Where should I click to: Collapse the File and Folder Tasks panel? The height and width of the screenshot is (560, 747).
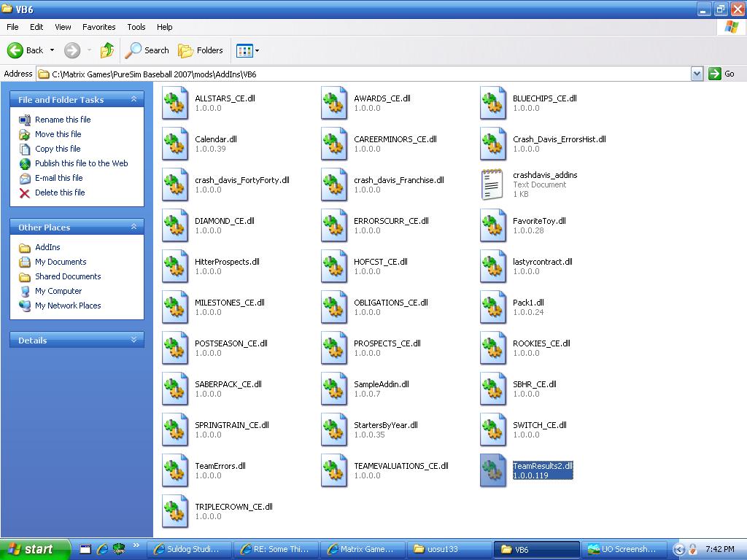(134, 99)
